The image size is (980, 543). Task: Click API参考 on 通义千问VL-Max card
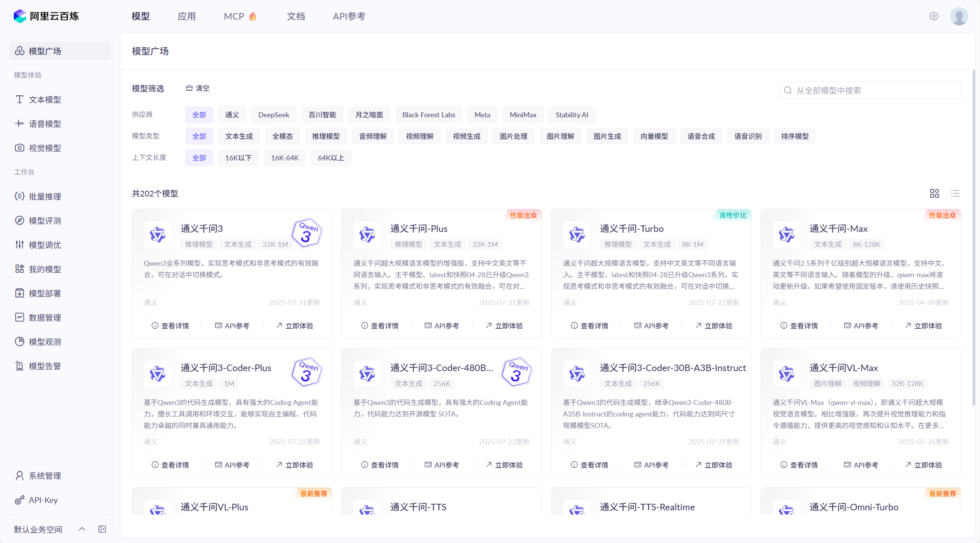861,465
